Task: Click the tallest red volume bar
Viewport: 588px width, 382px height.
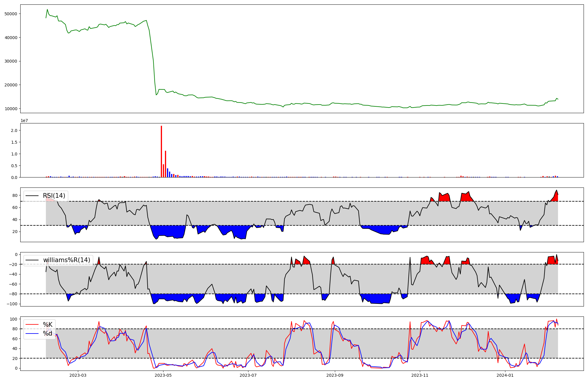Action: 161,151
